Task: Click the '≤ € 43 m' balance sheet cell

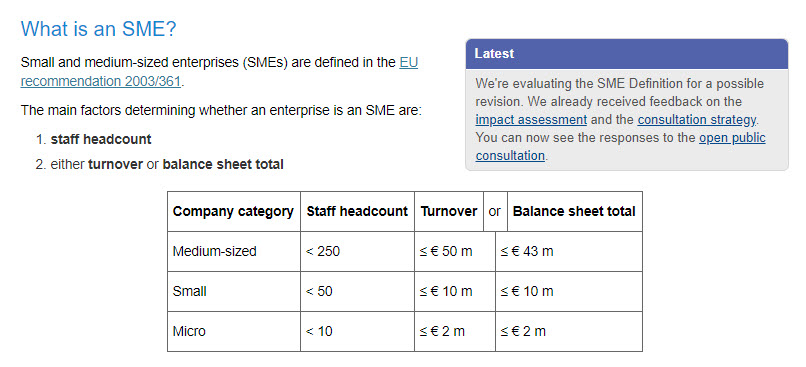Action: tap(569, 251)
